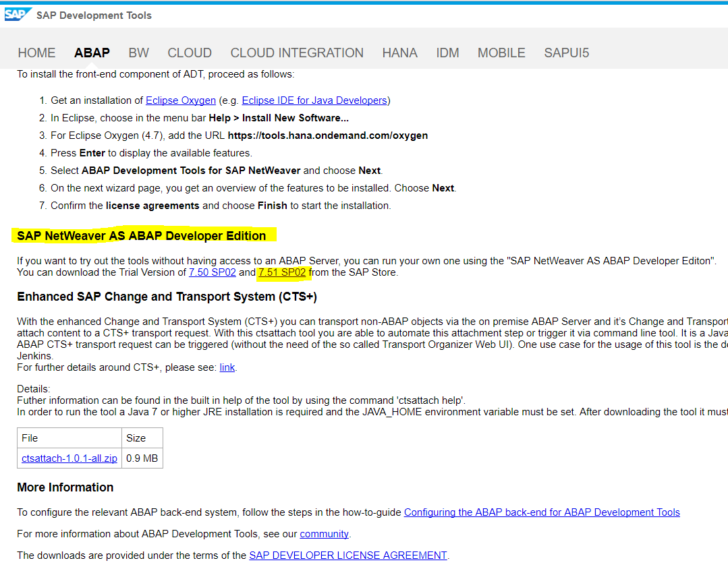Screen dimensions: 728x571
Task: Click the File column header cell
Action: (69, 438)
